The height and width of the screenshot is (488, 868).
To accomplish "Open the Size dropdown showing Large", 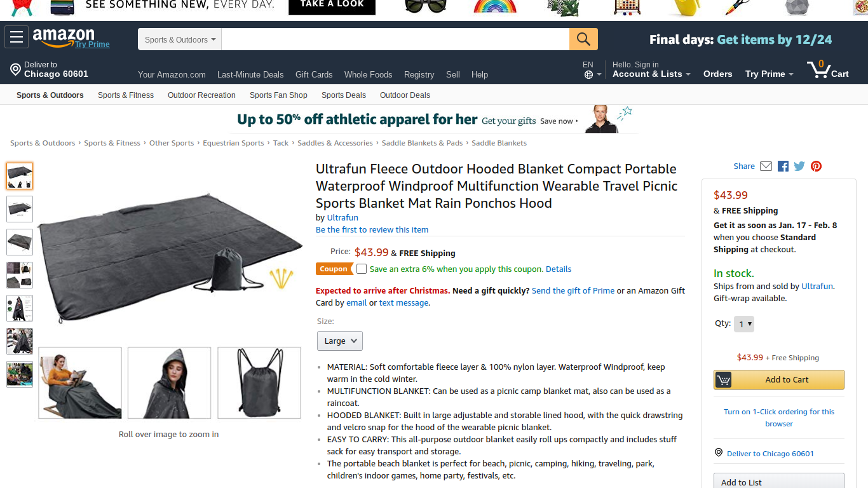I will (x=339, y=341).
